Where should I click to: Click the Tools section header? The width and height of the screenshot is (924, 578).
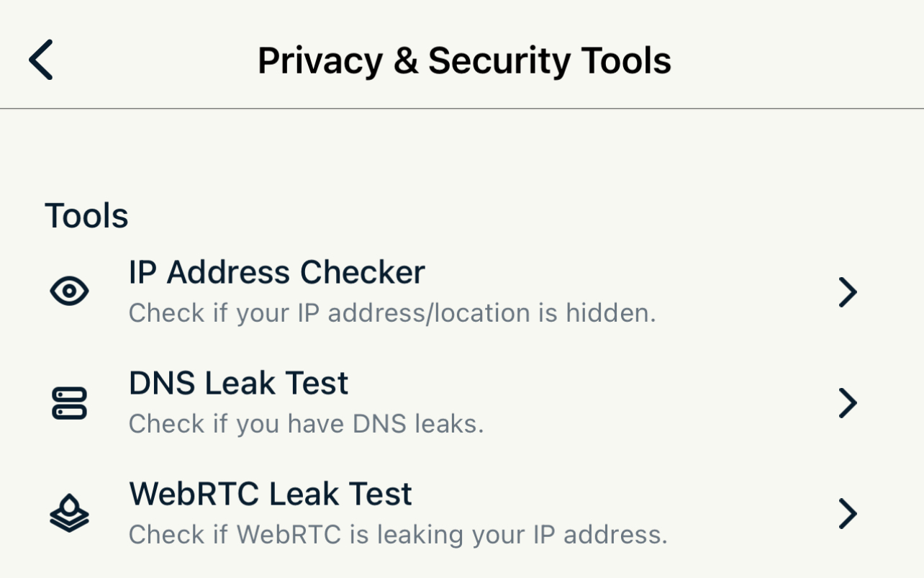(x=86, y=216)
